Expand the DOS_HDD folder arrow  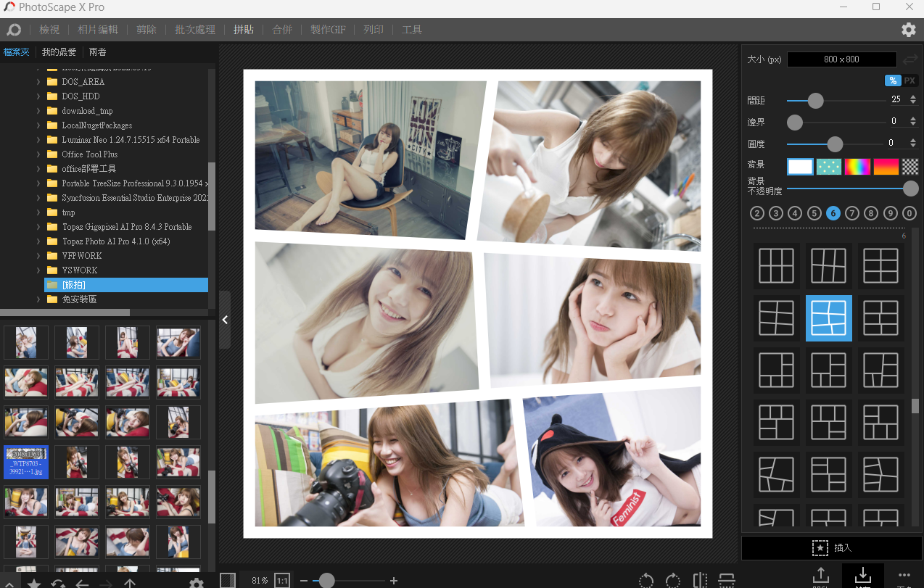(38, 96)
